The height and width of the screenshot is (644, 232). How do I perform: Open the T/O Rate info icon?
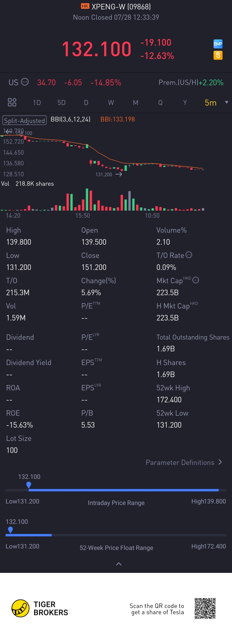click(189, 255)
